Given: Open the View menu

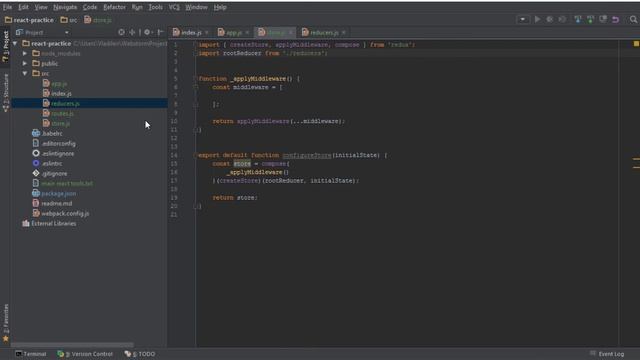Looking at the screenshot, I should tap(41, 7).
